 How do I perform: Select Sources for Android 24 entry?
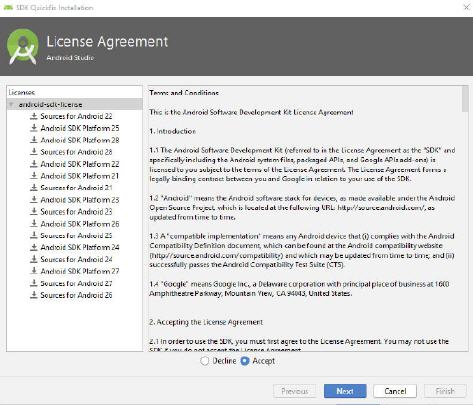76,259
